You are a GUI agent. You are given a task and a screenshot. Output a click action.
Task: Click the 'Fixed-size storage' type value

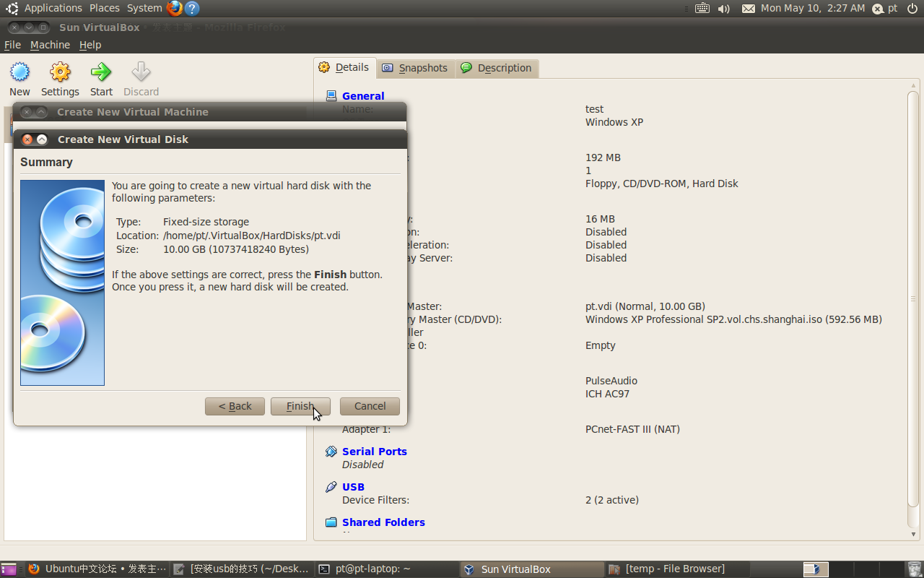pos(206,222)
